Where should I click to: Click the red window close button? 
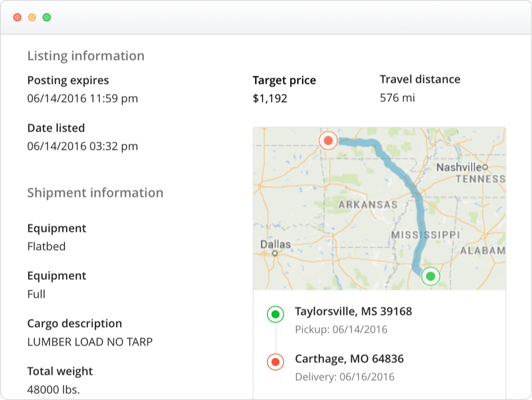(x=17, y=17)
